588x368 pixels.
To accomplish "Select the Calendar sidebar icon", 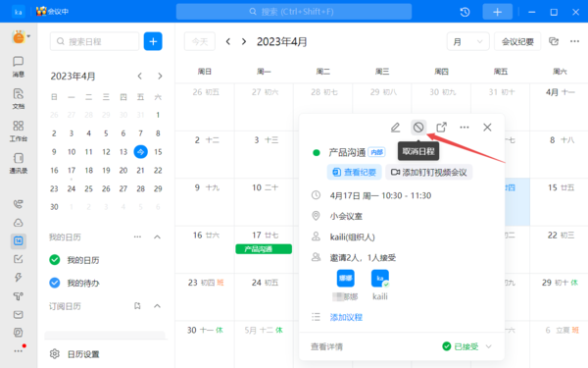I will [x=18, y=240].
